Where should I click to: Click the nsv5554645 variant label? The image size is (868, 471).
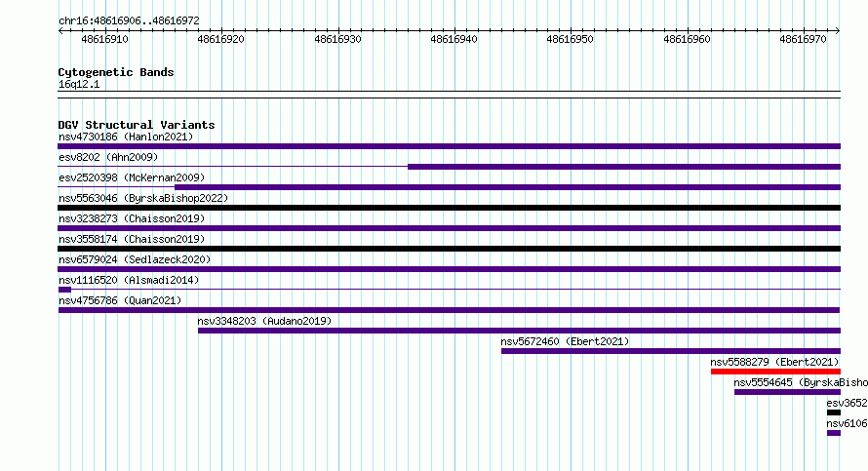[x=801, y=382]
